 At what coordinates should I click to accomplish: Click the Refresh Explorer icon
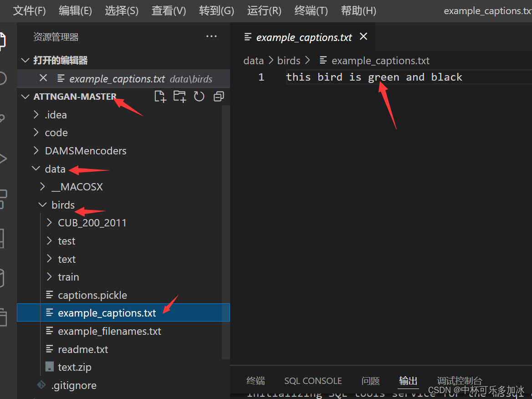tap(199, 97)
